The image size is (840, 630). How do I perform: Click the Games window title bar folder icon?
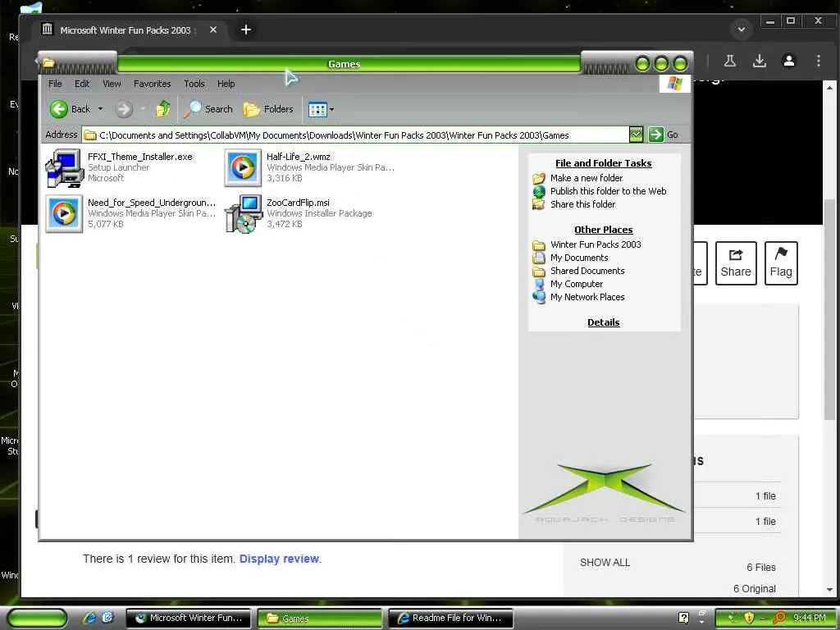tap(48, 63)
